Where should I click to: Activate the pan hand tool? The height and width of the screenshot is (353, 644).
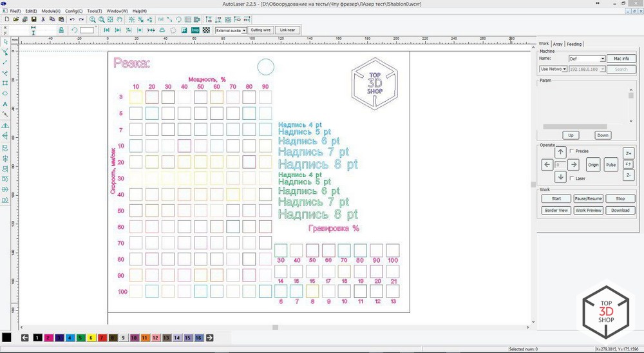120,19
